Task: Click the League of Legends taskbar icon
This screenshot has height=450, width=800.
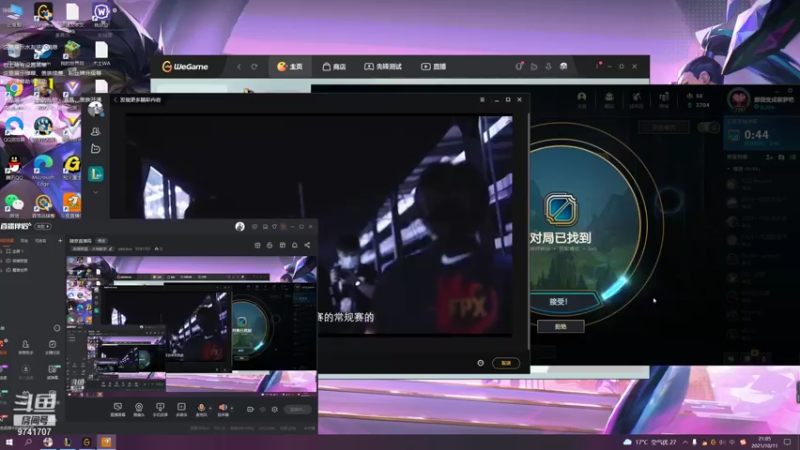Action: [67, 442]
